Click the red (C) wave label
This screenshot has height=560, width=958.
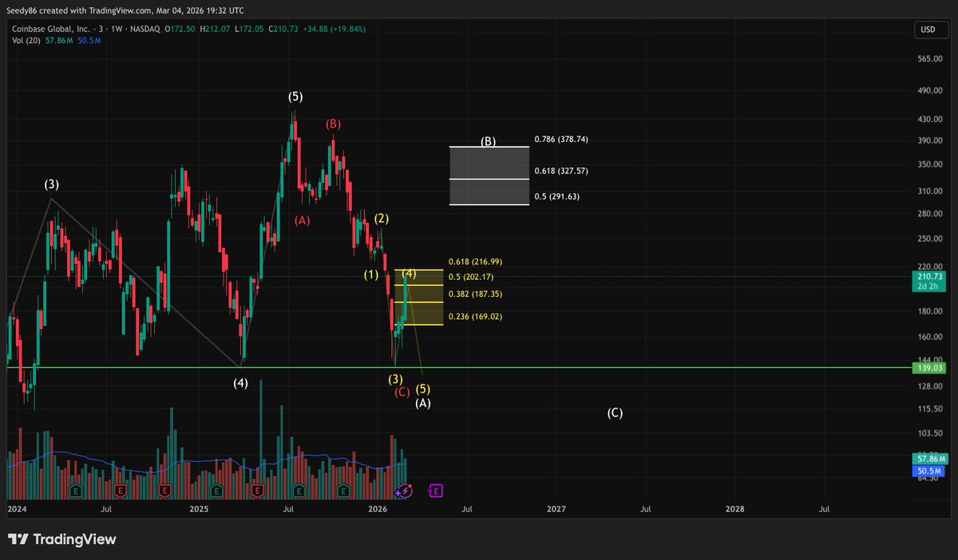click(402, 392)
